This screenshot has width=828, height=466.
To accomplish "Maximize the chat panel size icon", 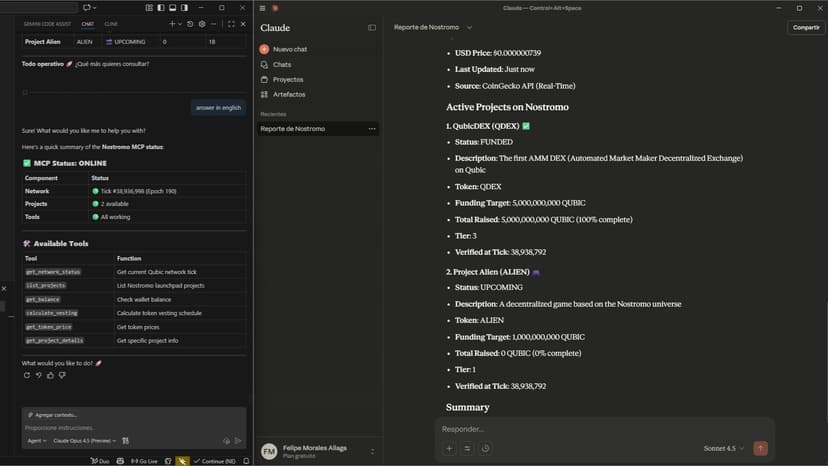I will (x=231, y=24).
